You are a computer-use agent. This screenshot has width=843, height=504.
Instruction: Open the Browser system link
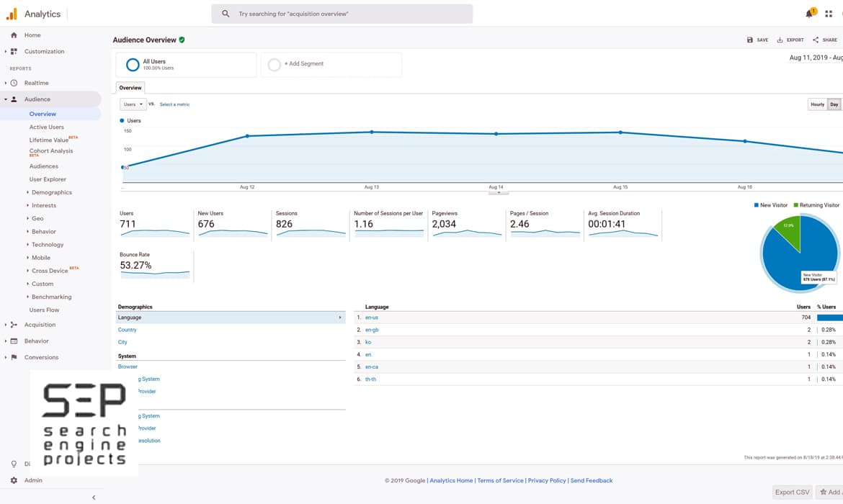tap(128, 366)
